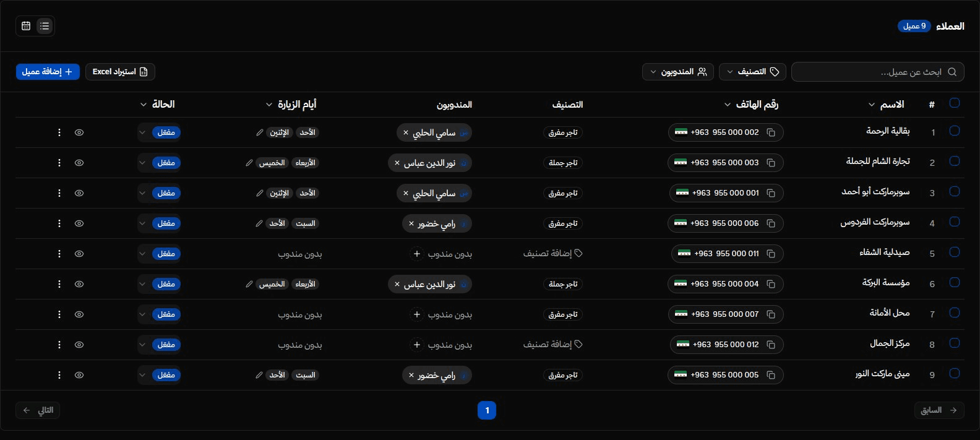This screenshot has width=980, height=440.
Task: Tick the ميني ماركت النور row checkbox
Action: pyautogui.click(x=955, y=373)
